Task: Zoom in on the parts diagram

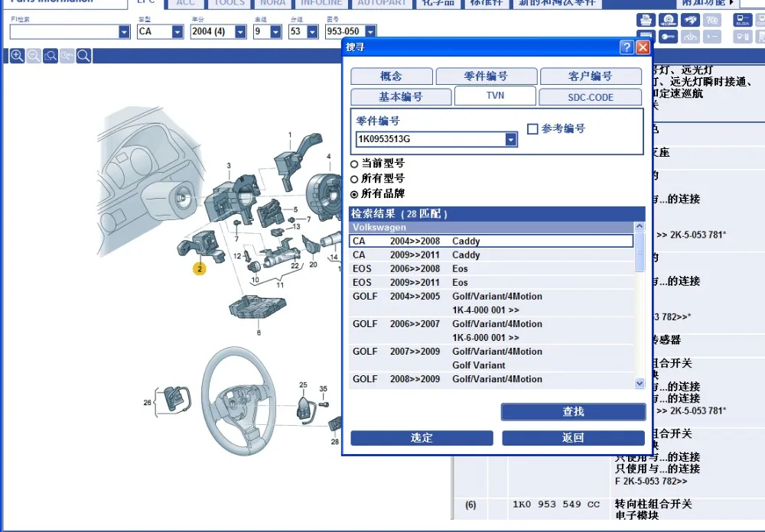Action: (x=17, y=56)
